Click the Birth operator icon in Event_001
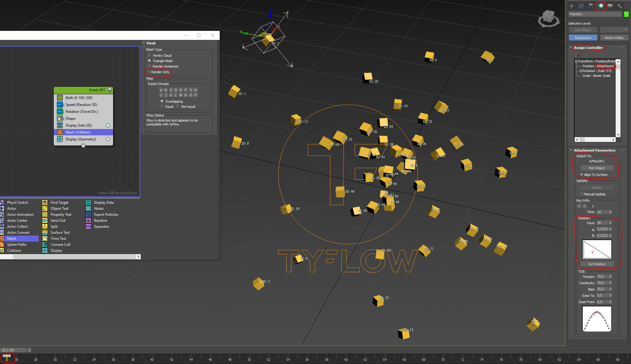The height and width of the screenshot is (364, 631). click(x=60, y=98)
